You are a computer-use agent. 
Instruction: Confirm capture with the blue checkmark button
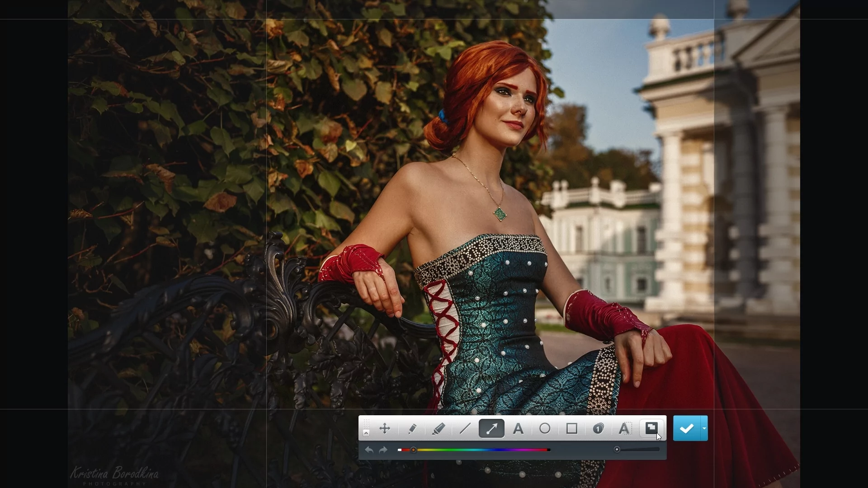coord(687,428)
